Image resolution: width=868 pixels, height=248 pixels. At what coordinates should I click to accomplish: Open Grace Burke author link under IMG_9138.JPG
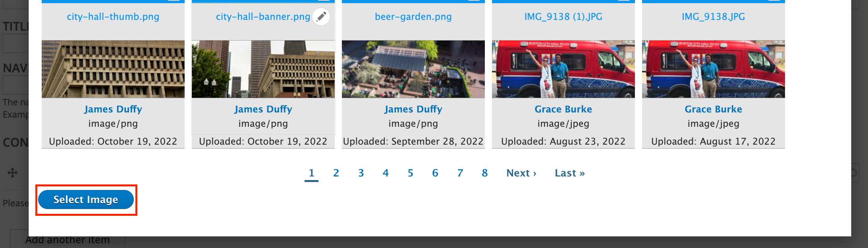tap(713, 109)
